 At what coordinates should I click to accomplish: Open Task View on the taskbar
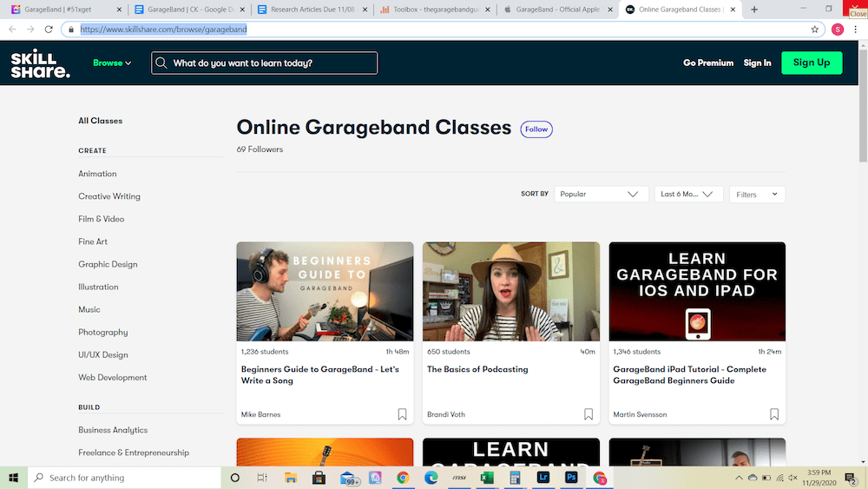pos(262,478)
